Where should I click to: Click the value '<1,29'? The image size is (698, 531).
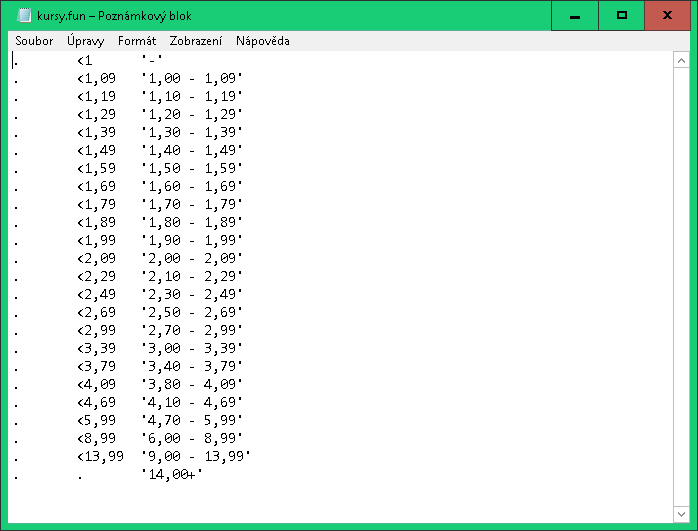click(96, 114)
